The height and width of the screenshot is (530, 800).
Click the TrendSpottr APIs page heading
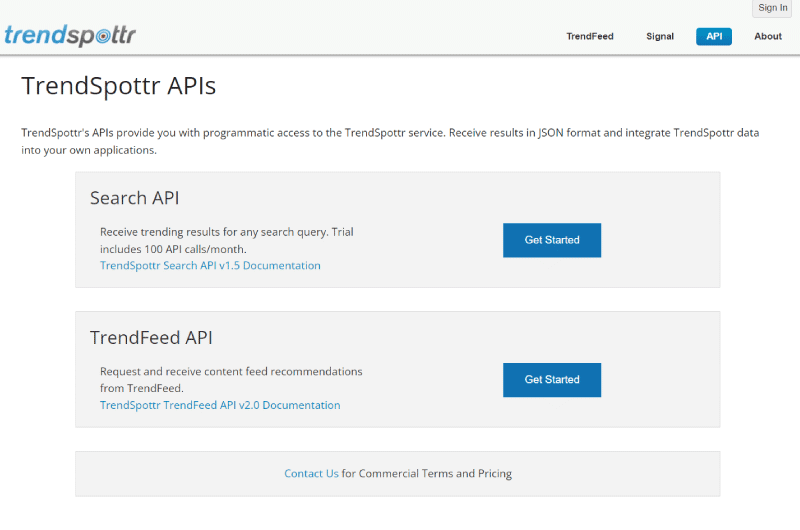click(119, 86)
